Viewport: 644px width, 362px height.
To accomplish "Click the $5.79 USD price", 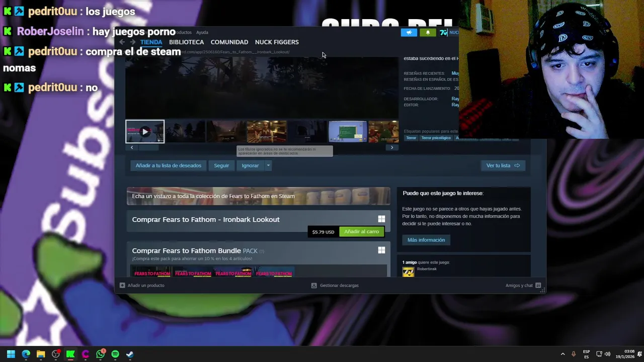I will click(323, 232).
